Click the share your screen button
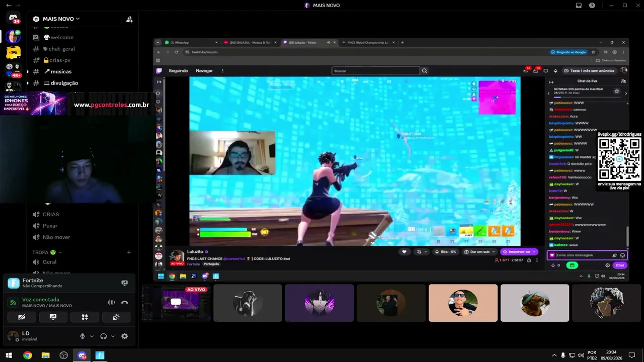644x362 pixels. pyautogui.click(x=53, y=317)
